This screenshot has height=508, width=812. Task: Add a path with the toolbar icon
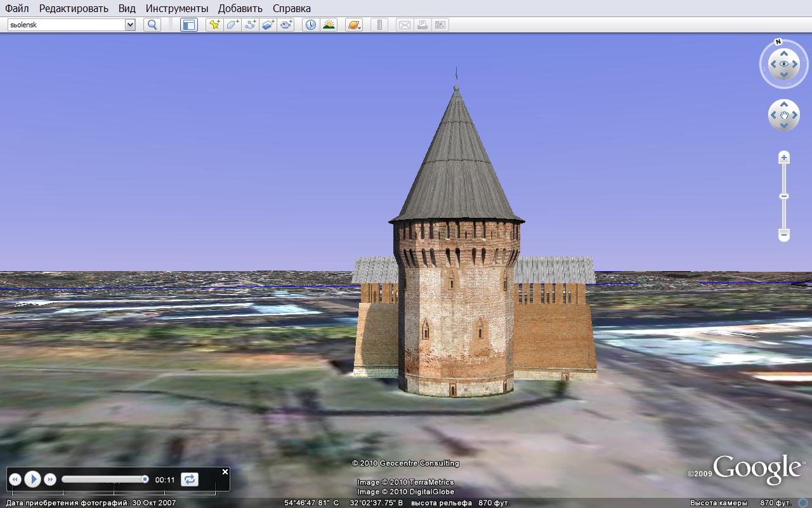click(x=250, y=25)
